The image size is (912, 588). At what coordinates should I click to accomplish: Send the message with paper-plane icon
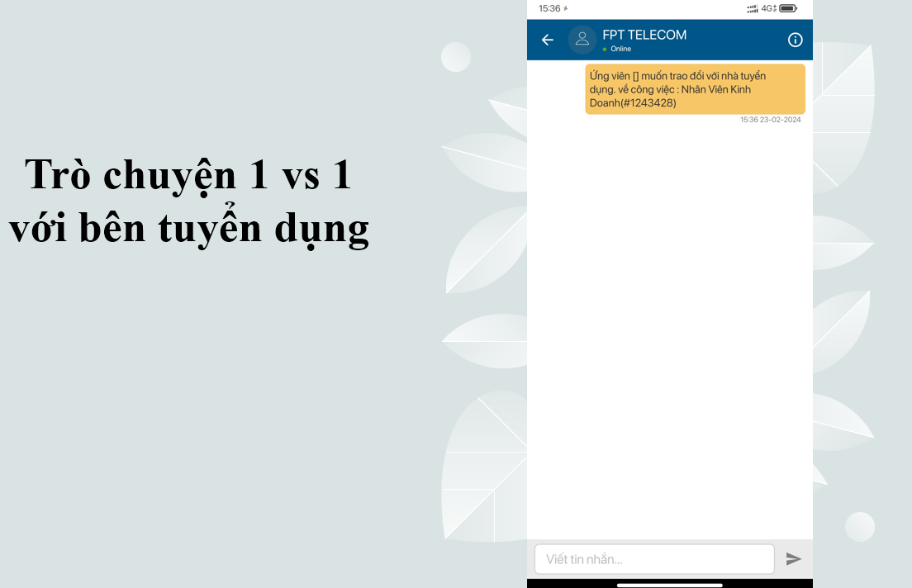(x=793, y=559)
